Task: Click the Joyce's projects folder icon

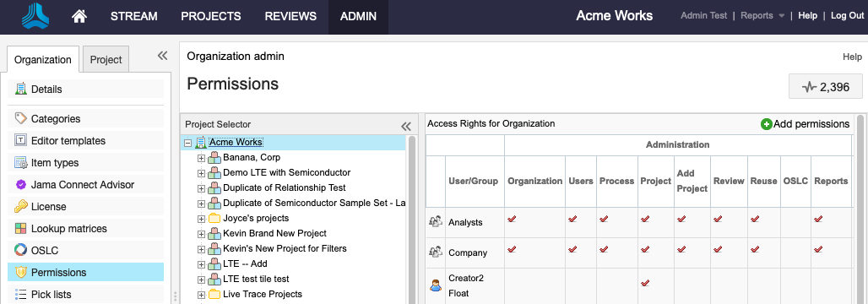Action: [214, 218]
